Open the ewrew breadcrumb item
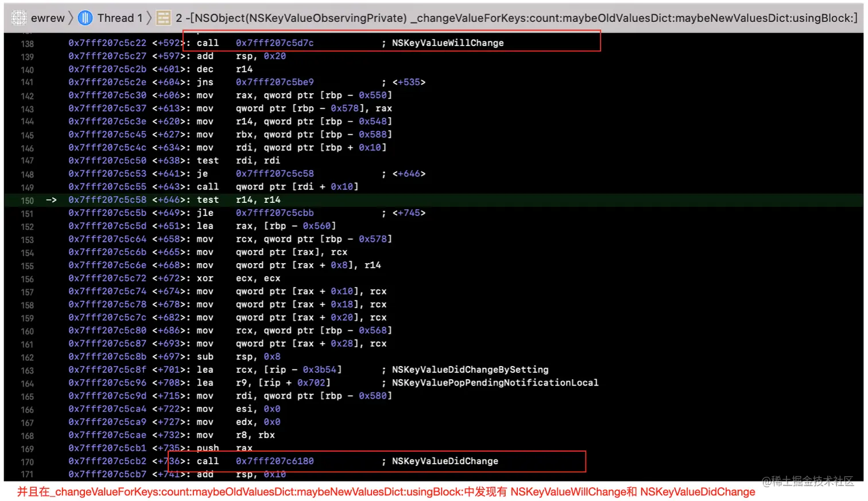868x501 pixels. (48, 18)
